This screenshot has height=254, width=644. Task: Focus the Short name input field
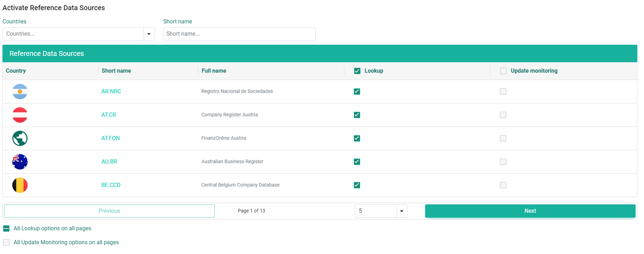coord(239,34)
